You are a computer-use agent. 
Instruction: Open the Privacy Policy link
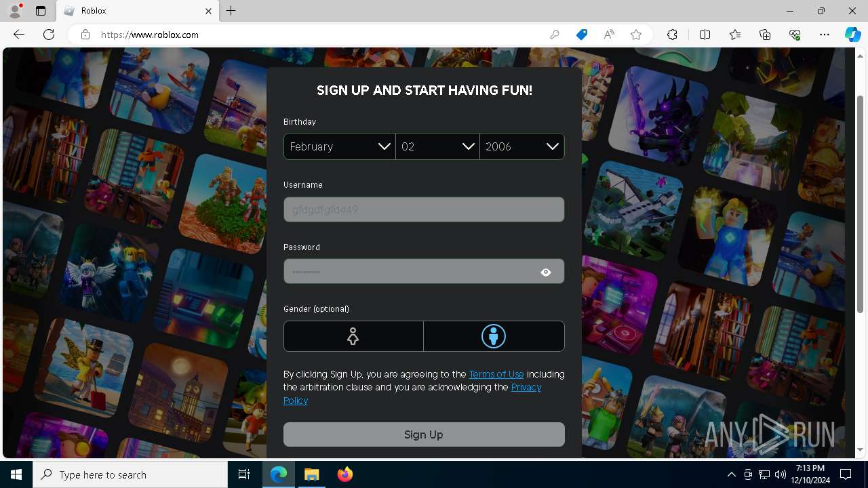[412, 394]
